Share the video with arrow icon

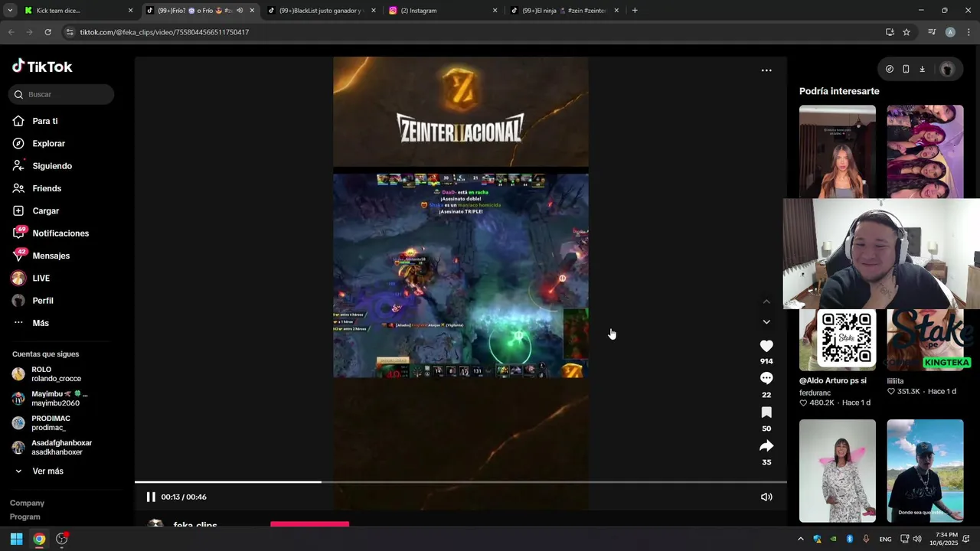coord(766,446)
